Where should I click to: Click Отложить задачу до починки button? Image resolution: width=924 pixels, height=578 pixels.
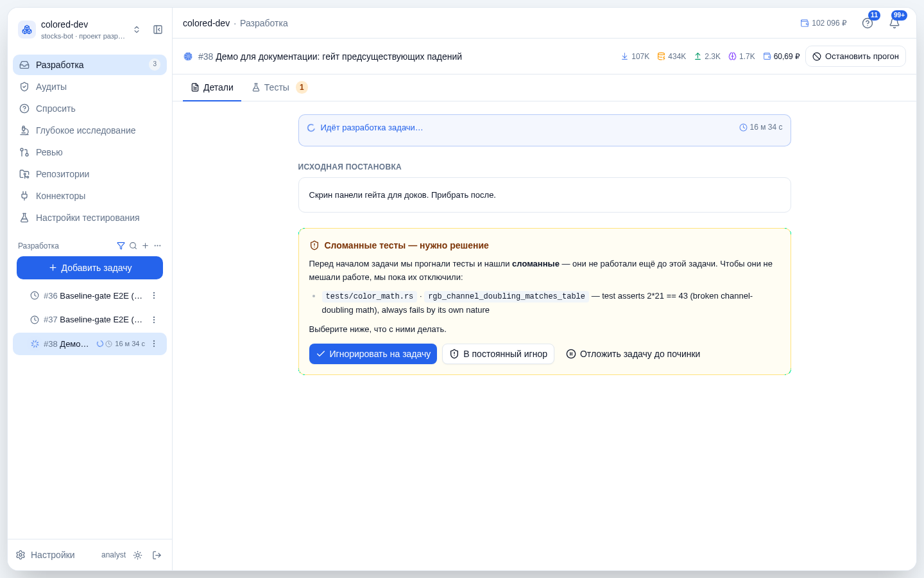click(633, 354)
